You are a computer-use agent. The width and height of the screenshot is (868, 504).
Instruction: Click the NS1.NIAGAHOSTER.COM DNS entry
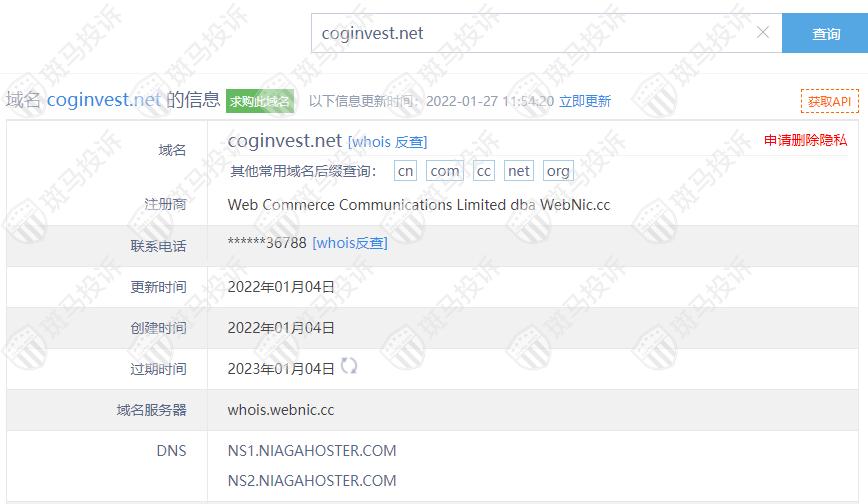pos(312,451)
